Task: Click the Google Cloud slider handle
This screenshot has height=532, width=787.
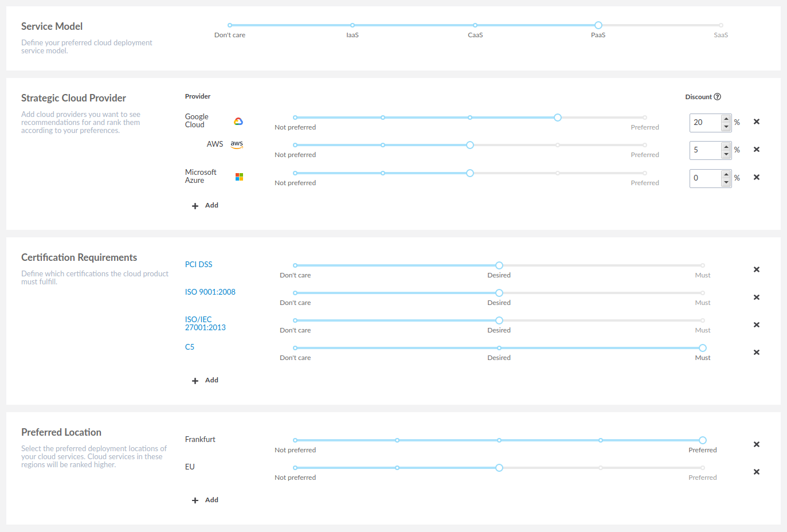Action: click(x=557, y=118)
